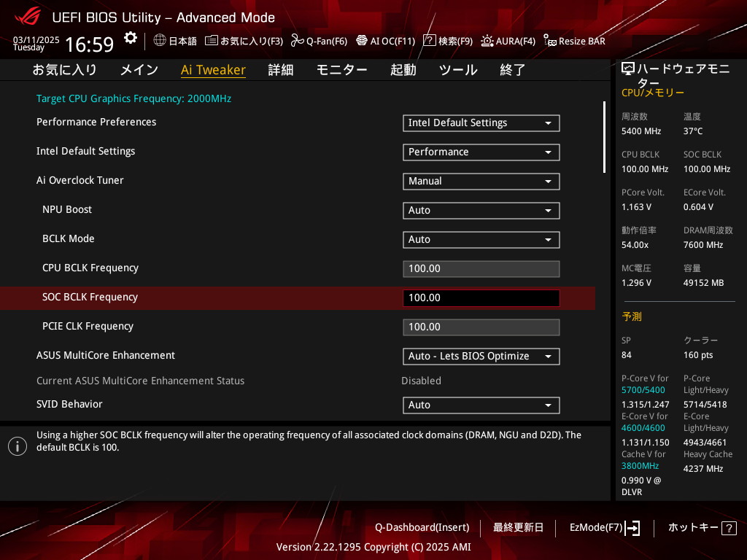
Task: Click the EzMode(F7) exit arrow icon
Action: coord(632,528)
